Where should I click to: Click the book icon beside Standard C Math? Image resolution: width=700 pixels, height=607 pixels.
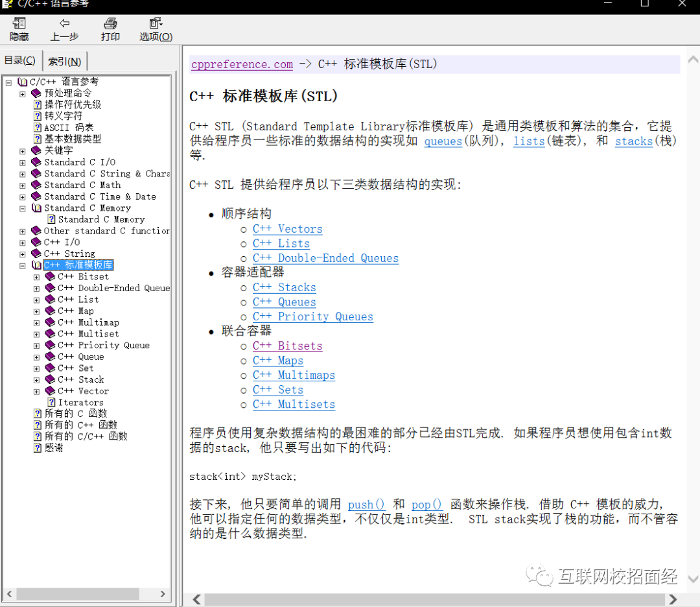[x=36, y=185]
